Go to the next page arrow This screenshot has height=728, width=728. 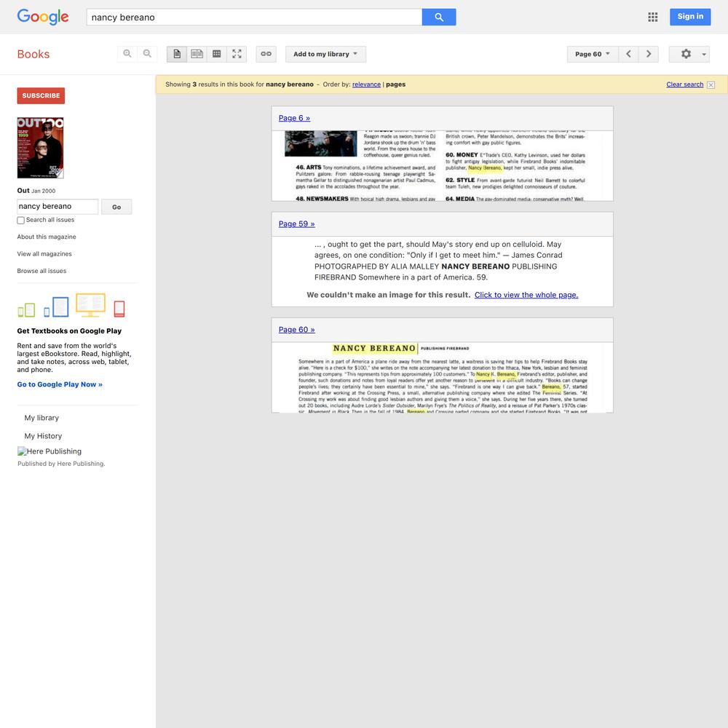pyautogui.click(x=649, y=54)
